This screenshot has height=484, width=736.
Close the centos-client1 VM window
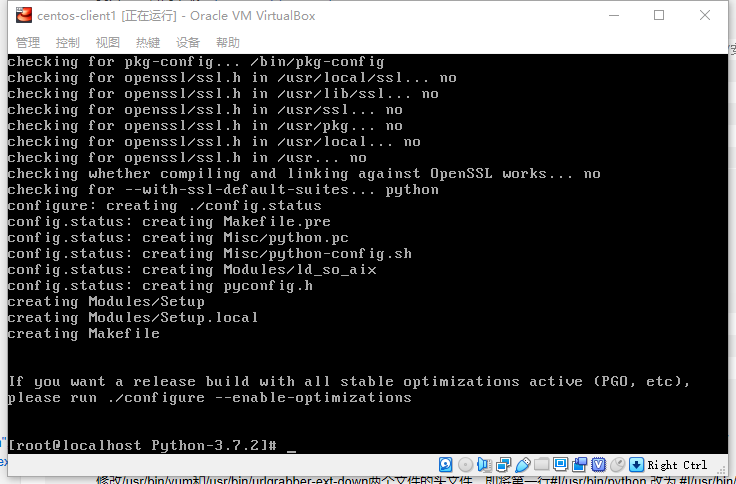coord(705,15)
